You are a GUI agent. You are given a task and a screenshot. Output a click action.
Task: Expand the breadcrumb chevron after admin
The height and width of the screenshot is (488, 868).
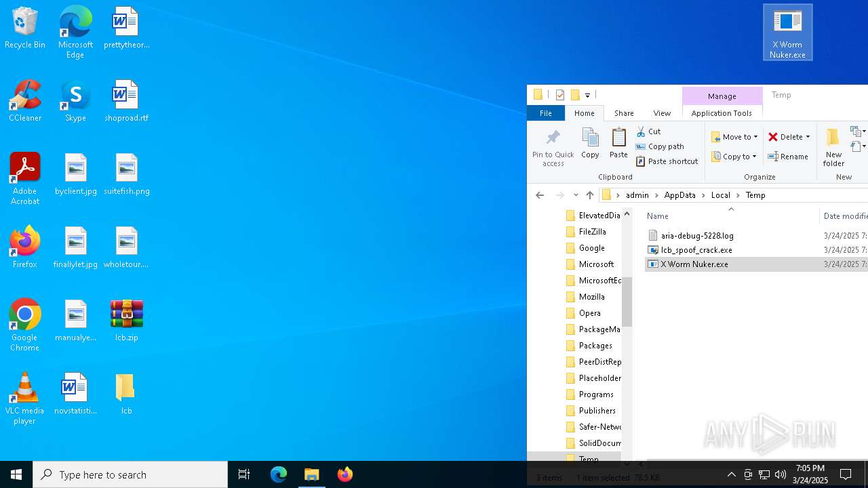[656, 195]
